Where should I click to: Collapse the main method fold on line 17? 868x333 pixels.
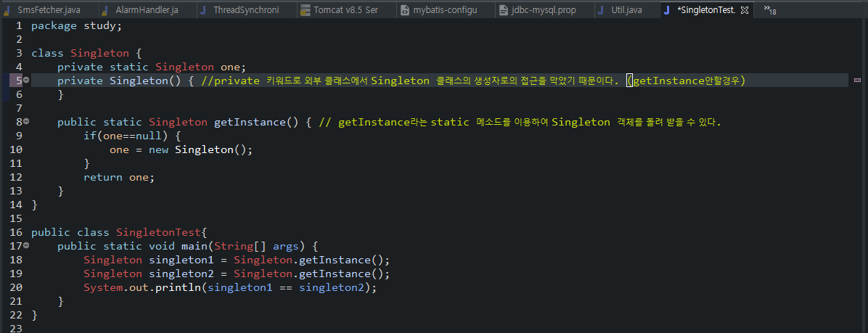[26, 246]
